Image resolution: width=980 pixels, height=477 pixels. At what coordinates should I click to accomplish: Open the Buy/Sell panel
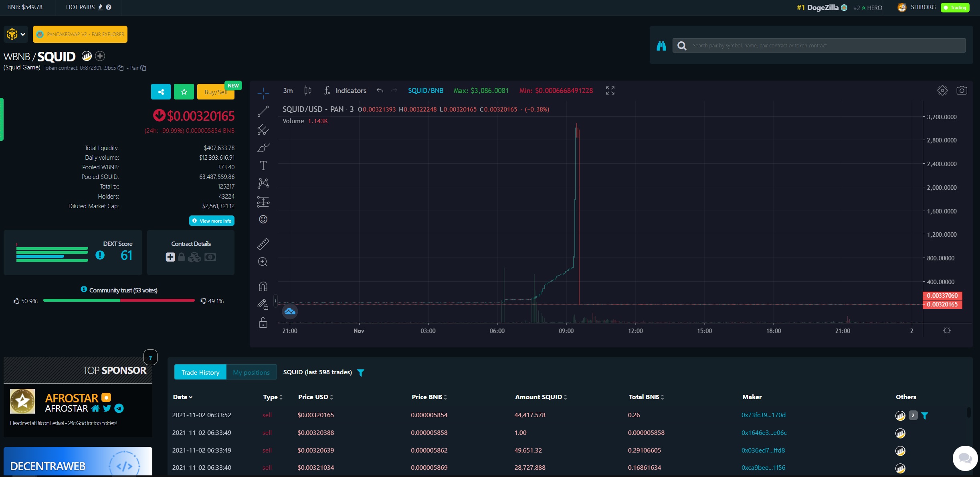216,92
